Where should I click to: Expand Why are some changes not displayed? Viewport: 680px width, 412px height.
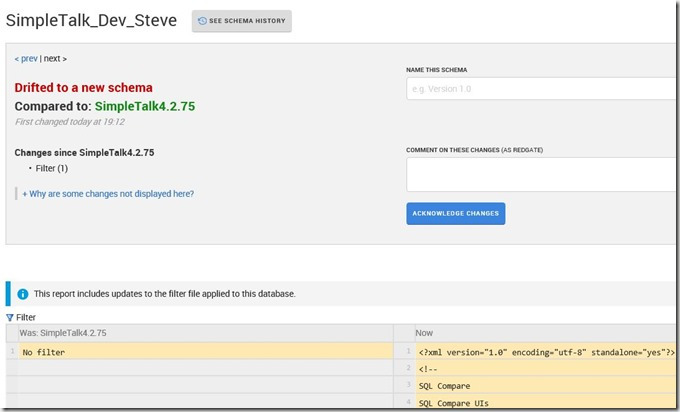(x=108, y=194)
